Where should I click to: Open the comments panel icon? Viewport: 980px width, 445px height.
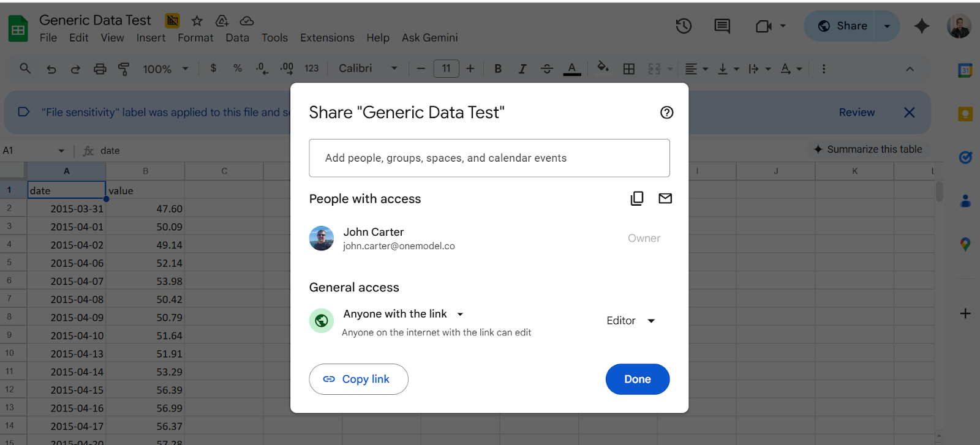722,26
